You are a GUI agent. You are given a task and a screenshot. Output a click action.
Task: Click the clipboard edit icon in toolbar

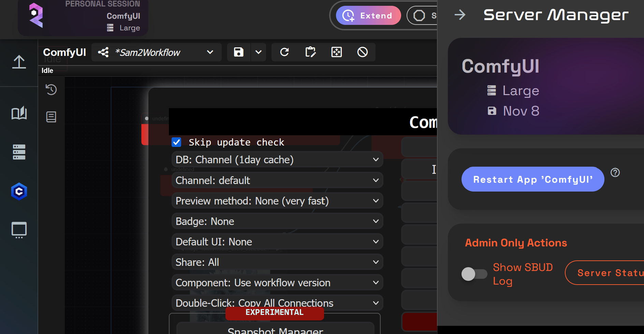[x=310, y=52]
